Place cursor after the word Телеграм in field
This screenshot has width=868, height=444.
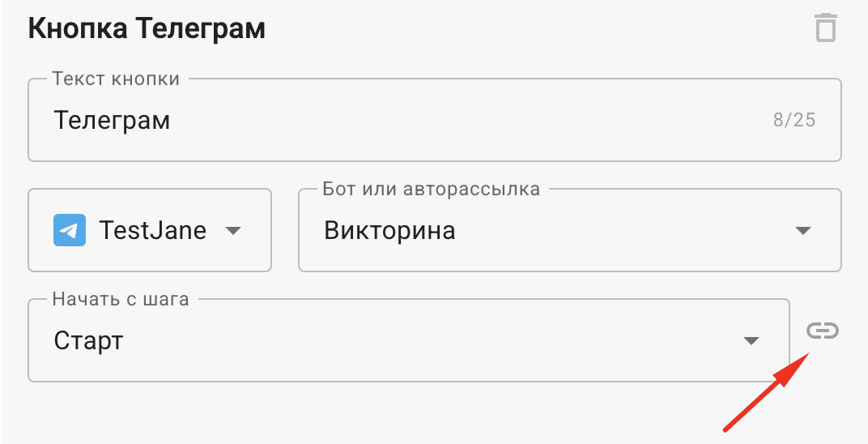[x=172, y=121]
